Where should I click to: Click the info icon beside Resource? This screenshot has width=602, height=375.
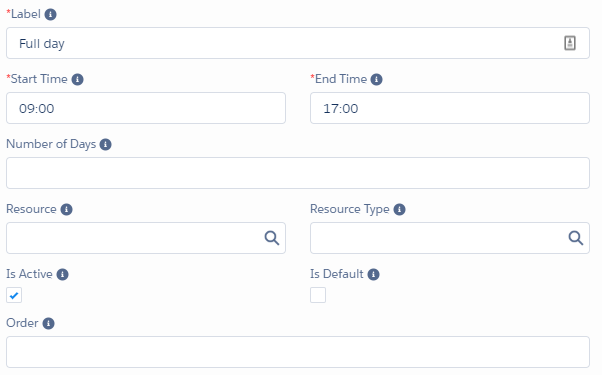[66, 210]
